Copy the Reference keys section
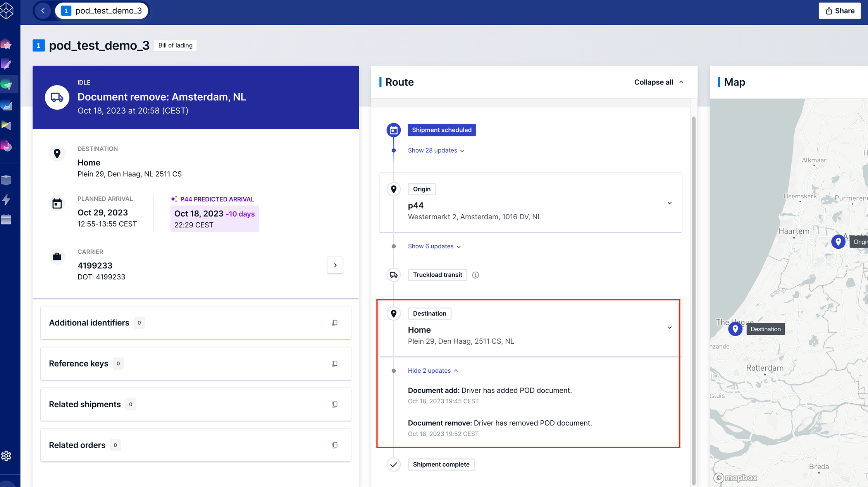Viewport: 868px width, 487px height. [334, 363]
